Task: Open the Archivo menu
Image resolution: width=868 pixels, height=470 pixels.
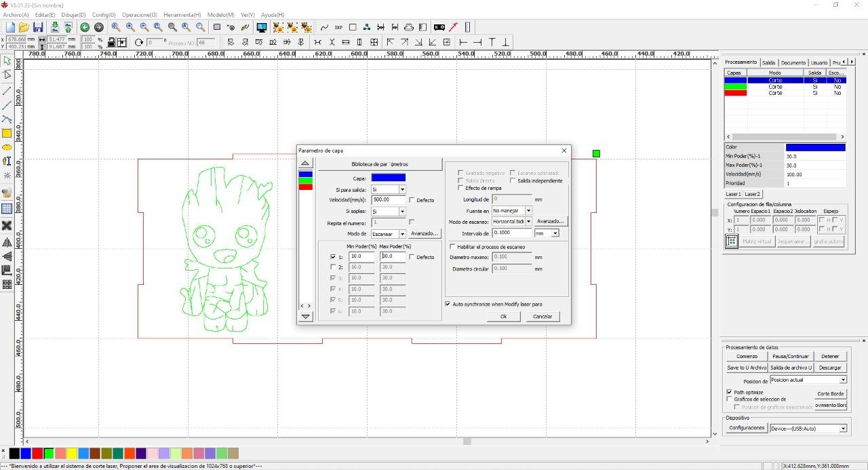Action: click(16, 15)
